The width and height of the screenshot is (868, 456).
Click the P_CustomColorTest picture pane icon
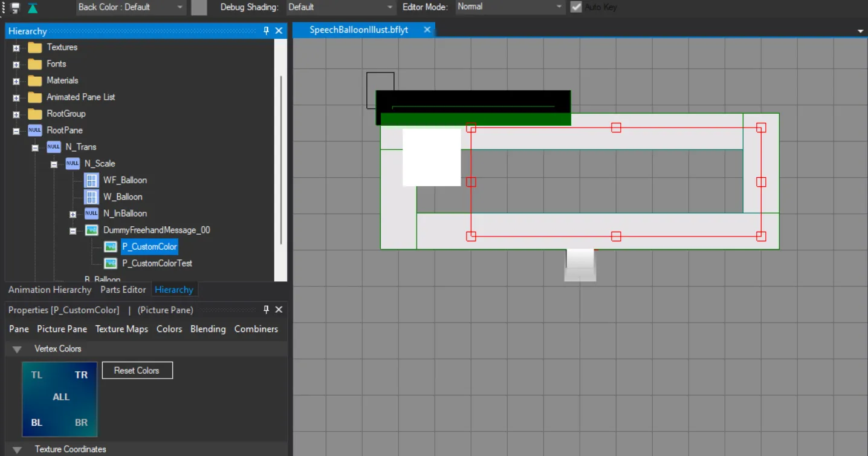pyautogui.click(x=111, y=264)
